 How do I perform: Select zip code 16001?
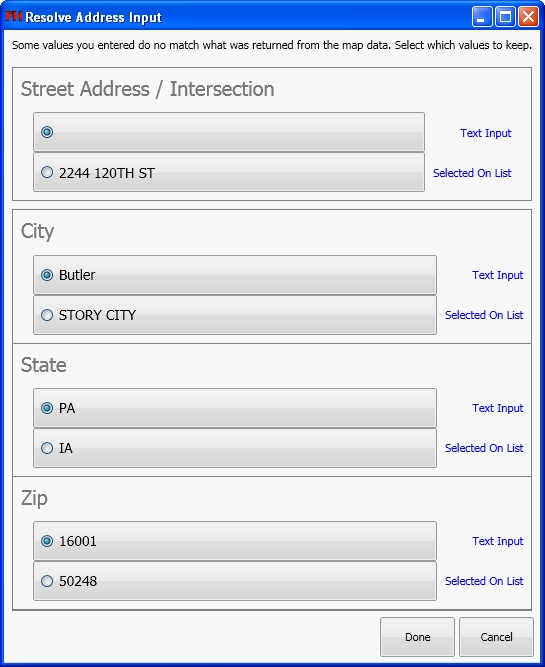tap(235, 541)
